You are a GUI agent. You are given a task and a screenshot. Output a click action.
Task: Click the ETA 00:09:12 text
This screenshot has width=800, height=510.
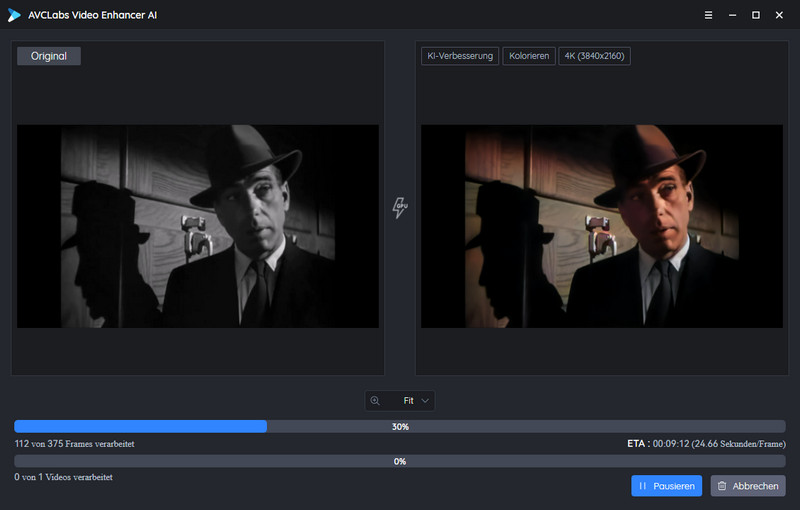click(706, 444)
